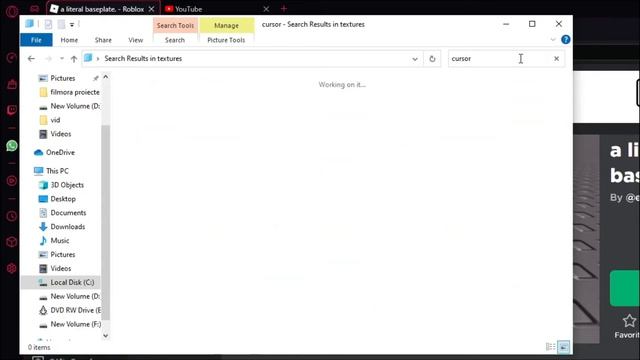Viewport: 640px width, 360px height.
Task: Go back with the Back arrow
Action: [x=31, y=59]
